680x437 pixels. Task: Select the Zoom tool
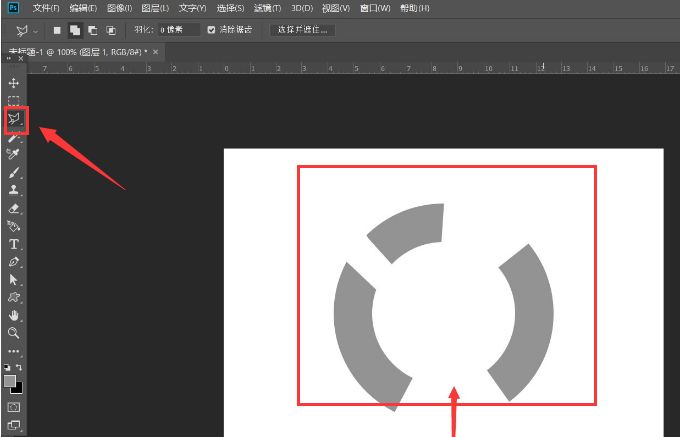(14, 333)
